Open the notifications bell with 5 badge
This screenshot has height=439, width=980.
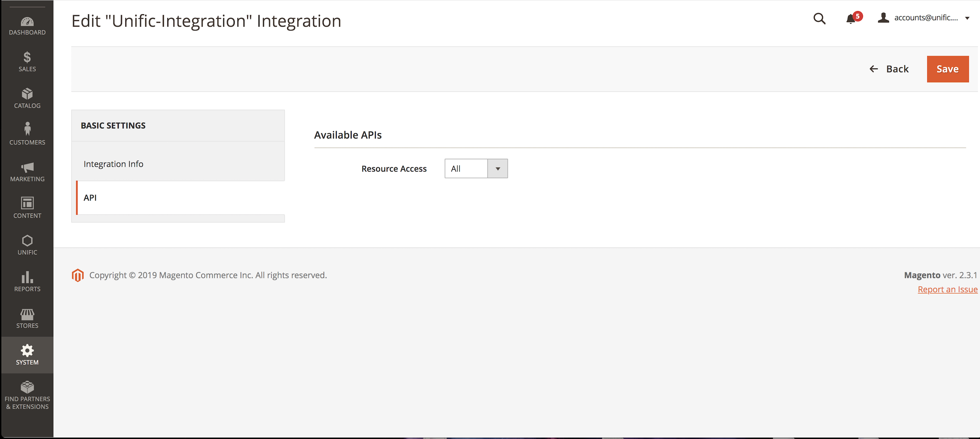(853, 18)
